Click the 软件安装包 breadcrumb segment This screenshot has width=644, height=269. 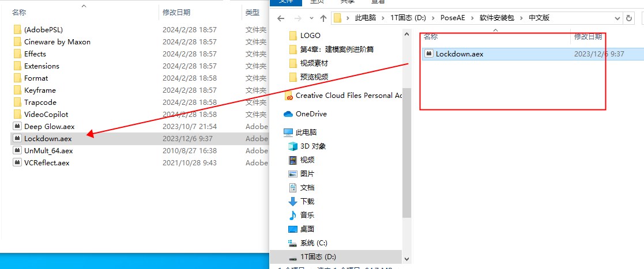[x=497, y=18]
